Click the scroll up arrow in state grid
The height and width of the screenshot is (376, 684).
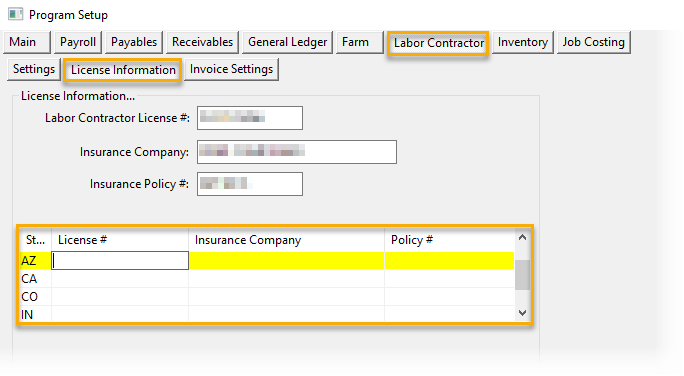(x=522, y=238)
